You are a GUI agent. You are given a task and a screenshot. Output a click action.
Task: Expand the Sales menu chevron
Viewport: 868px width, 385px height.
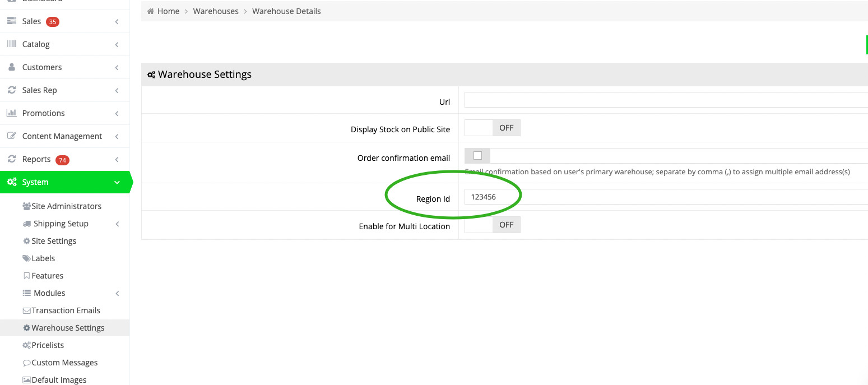[117, 21]
